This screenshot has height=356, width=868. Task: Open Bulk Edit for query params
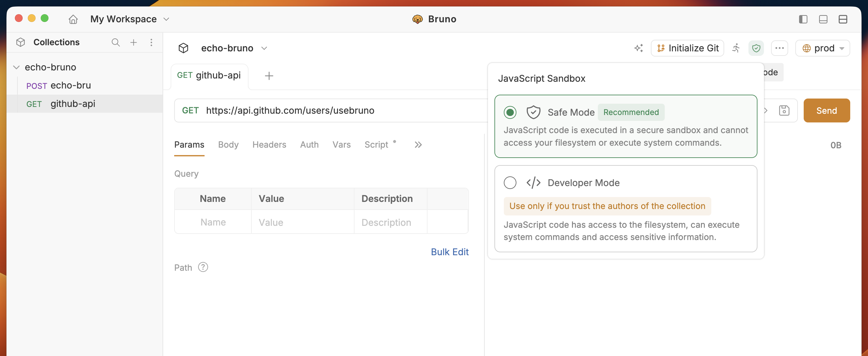click(450, 252)
